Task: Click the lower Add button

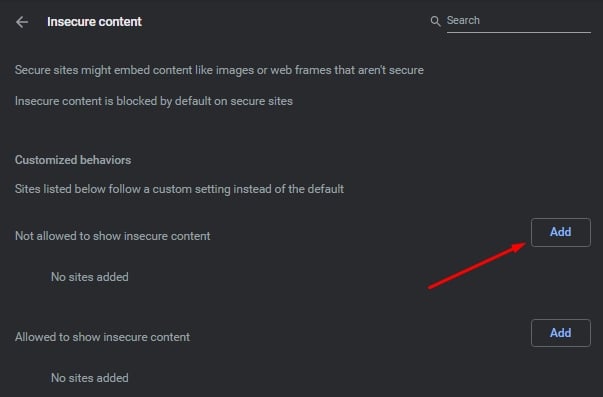Action: (561, 333)
